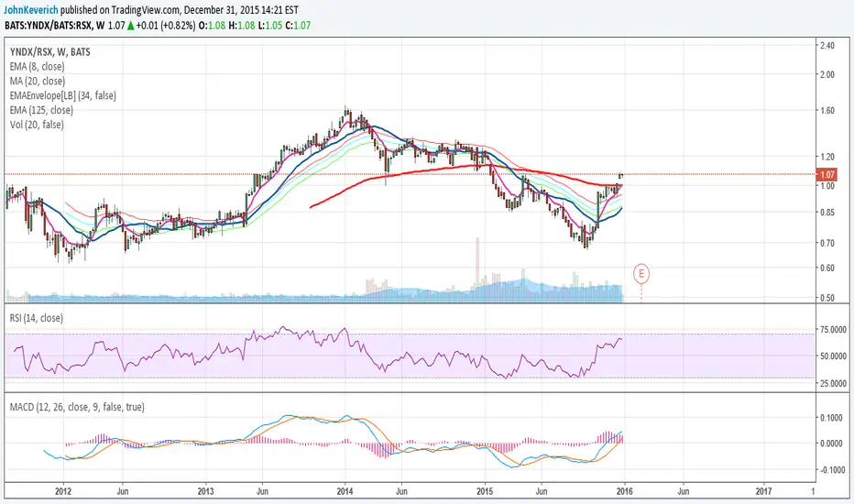Click the 2017 time axis label
The image size is (854, 504).
(764, 491)
